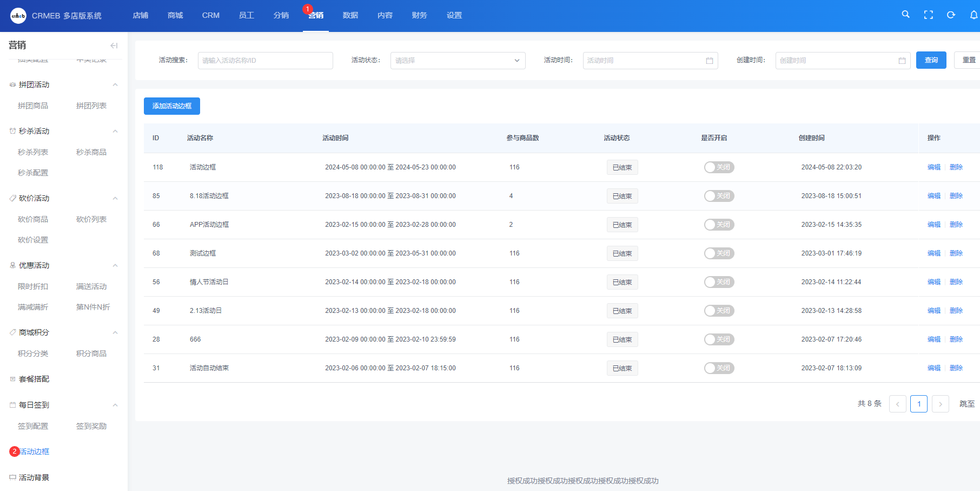Viewport: 980px width, 491px height.
Task: Enable the switch for 情人节活动日 row
Action: [719, 282]
